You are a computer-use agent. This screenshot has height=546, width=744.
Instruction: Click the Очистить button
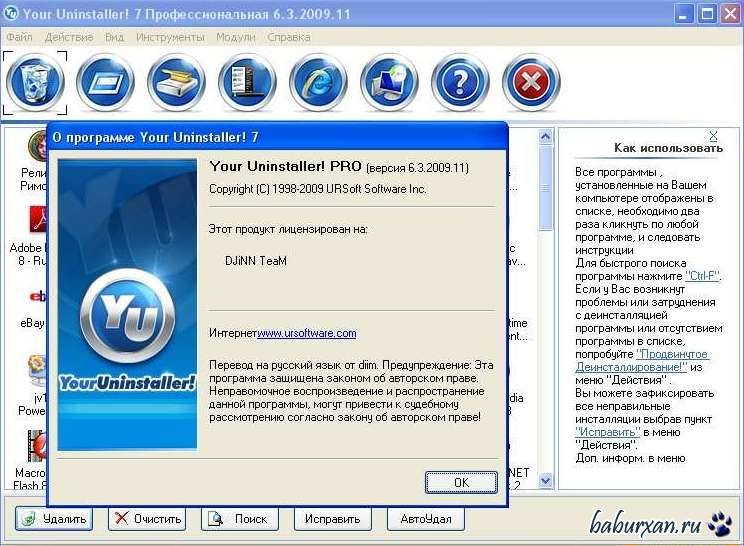coord(147,519)
